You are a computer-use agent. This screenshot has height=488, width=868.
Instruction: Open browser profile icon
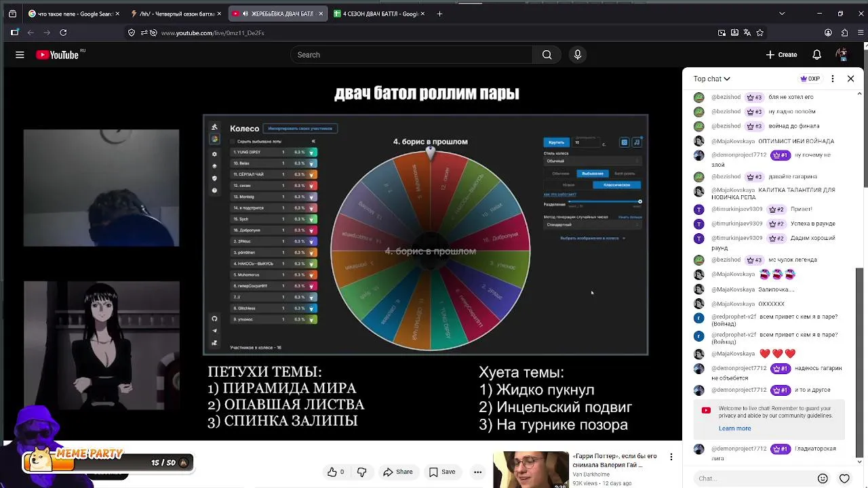pos(828,33)
